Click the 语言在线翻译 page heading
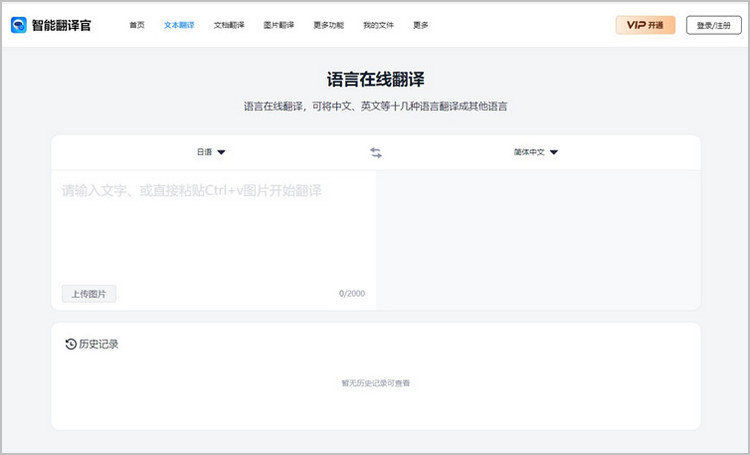The image size is (750, 455). 375,79
